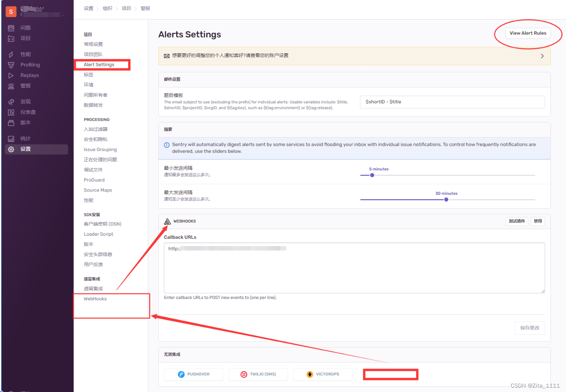Open 入站过滤器 inbound filters menu item

click(95, 129)
